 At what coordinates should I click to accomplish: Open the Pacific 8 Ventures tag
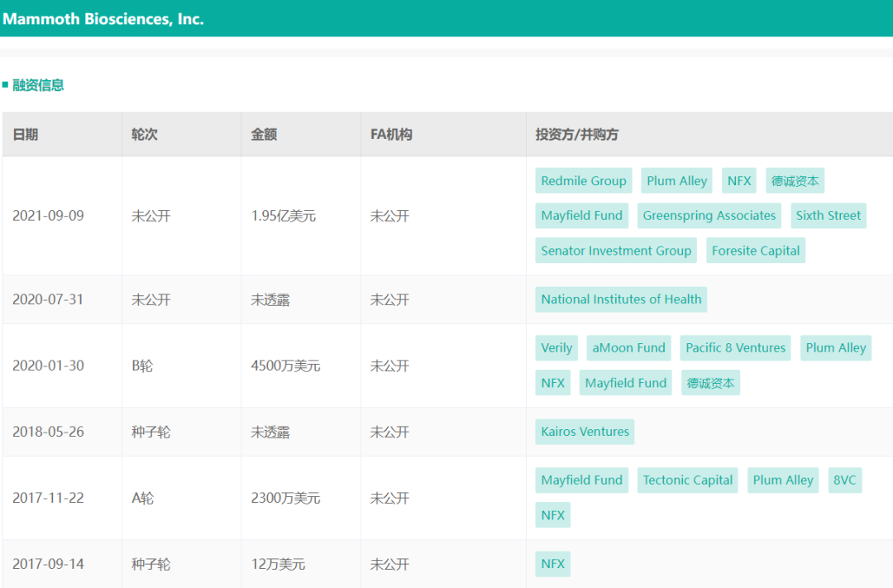coord(735,348)
